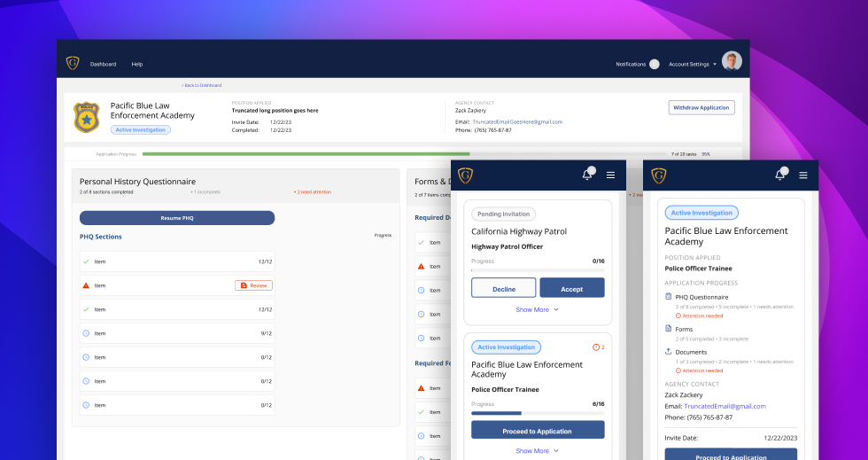Viewport: 868px width, 460px height.
Task: Click the police badge agency logo
Action: 87,117
